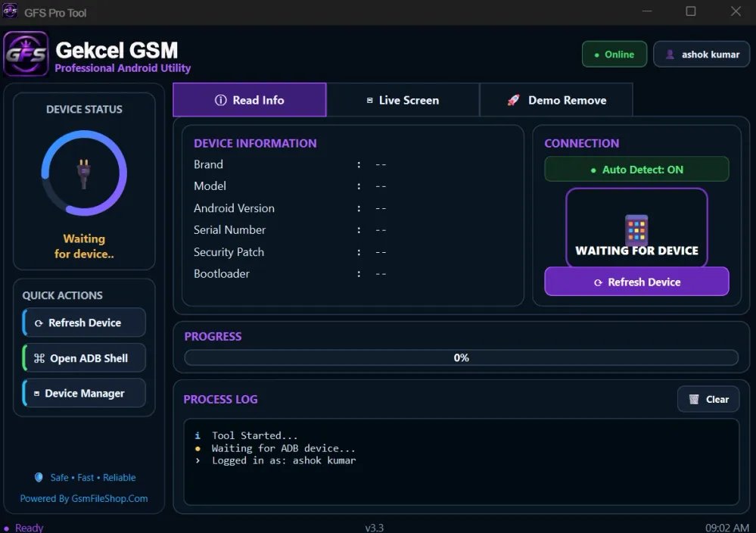This screenshot has width=756, height=533.
Task: Click the shield icon beside Safe Fast Reliable
Action: click(x=39, y=477)
